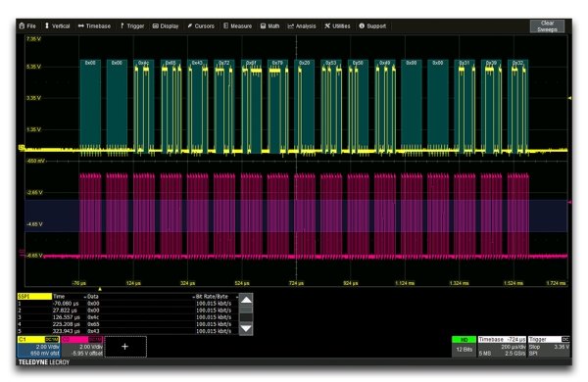This screenshot has height=382, width=588.
Task: Click the yellow trigger level marker on right edge
Action: click(569, 98)
